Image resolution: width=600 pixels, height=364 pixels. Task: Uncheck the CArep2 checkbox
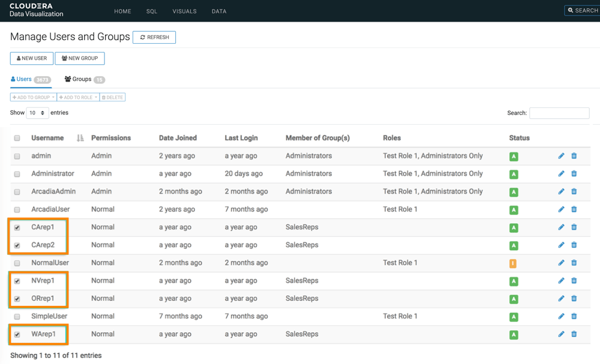(x=17, y=245)
